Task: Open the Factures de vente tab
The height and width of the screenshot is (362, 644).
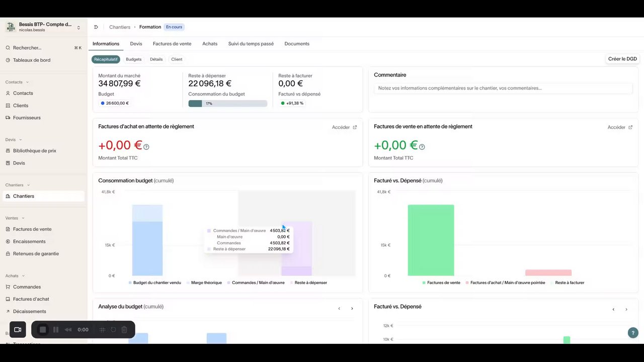Action: (172, 44)
